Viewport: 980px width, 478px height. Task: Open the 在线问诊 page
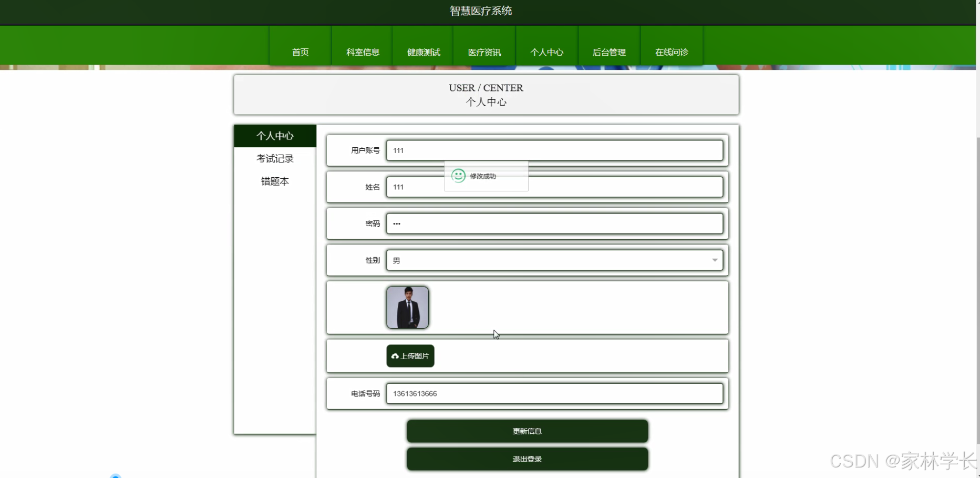pos(671,52)
